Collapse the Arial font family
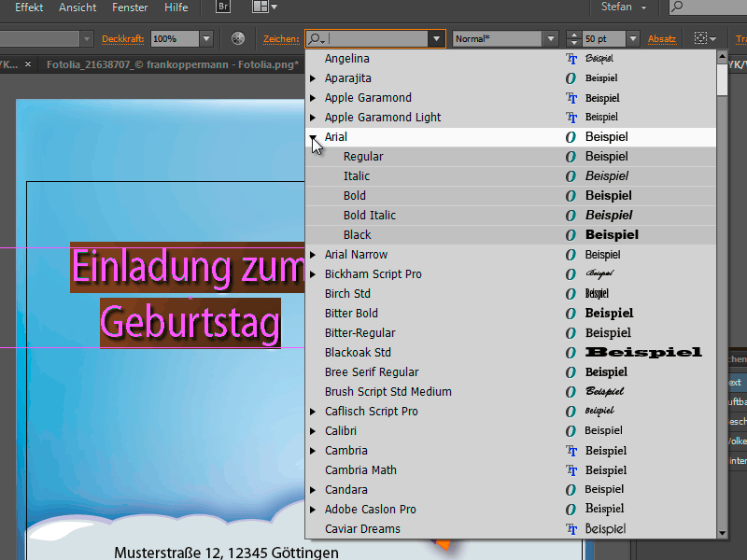 [313, 137]
